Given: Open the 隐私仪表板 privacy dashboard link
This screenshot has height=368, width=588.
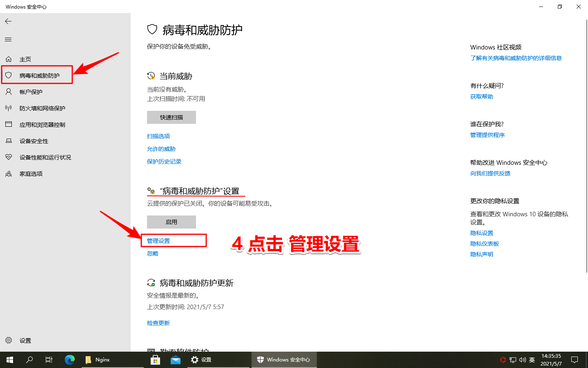Looking at the screenshot, I should 485,244.
